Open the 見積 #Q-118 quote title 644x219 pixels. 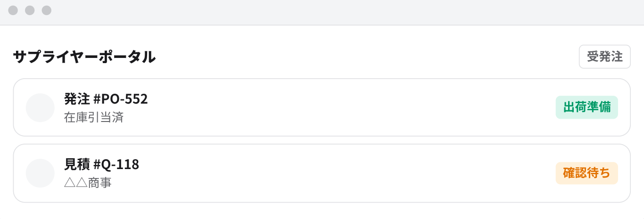click(x=101, y=164)
